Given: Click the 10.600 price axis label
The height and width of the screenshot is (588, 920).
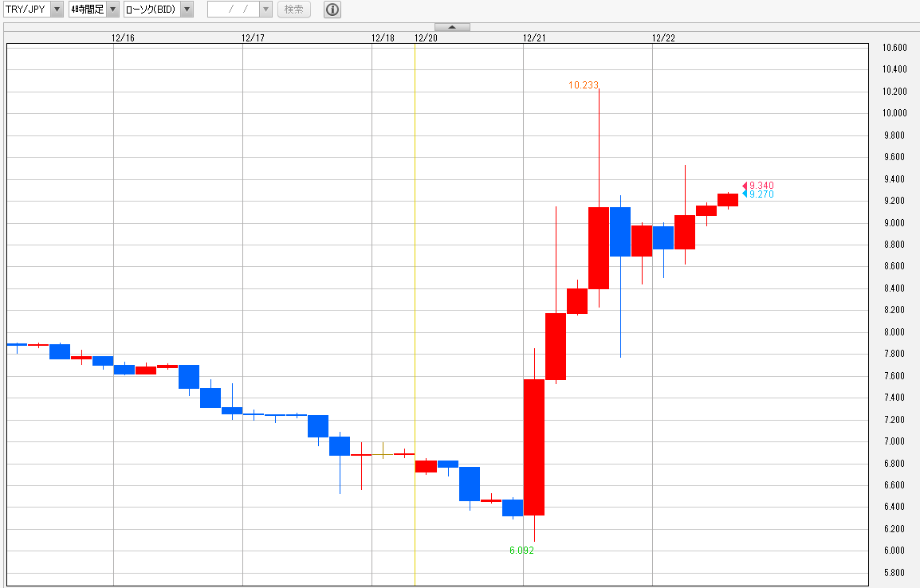Looking at the screenshot, I should 894,48.
